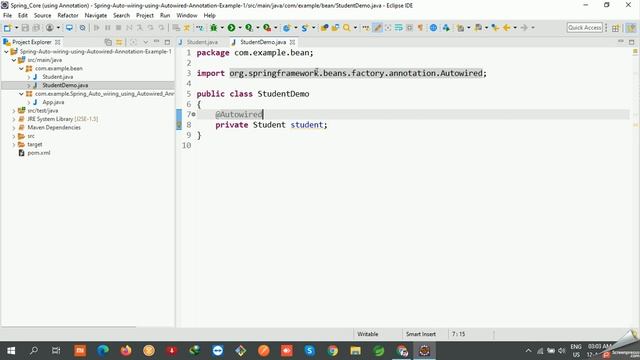Click the New file toolbar icon
Screen dimensions: 640x360
(7, 28)
